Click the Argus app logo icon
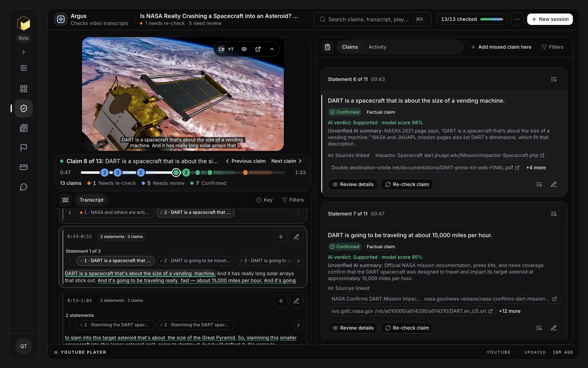588x368 pixels. (x=61, y=19)
